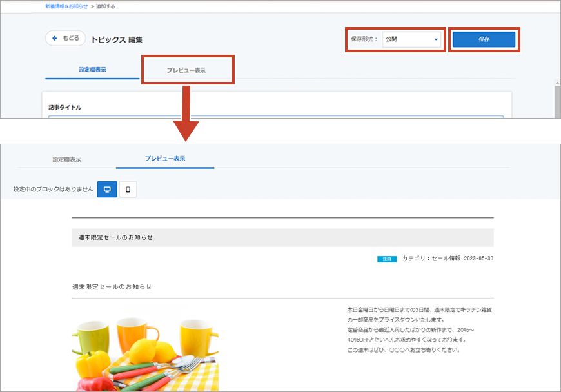561x392 pixels.
Task: Click the gray 週末限定セールのお知らせ title bar
Action: click(x=282, y=237)
